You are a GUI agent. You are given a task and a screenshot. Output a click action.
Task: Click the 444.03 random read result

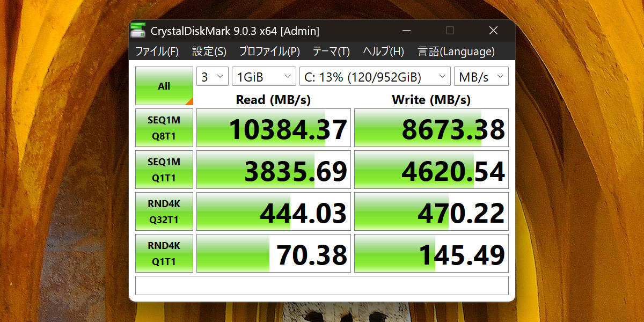tap(274, 211)
